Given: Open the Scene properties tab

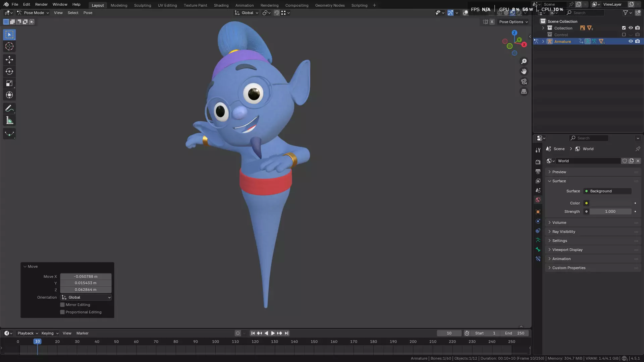Looking at the screenshot, I should pos(538,190).
